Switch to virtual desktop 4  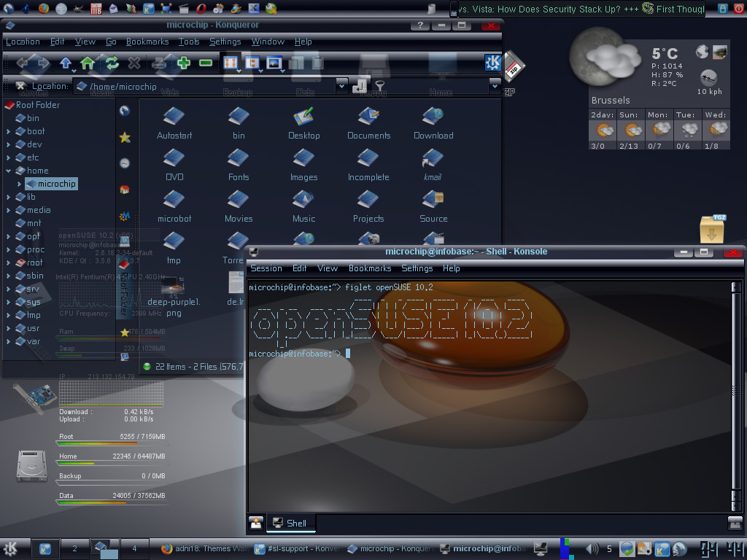tap(134, 548)
